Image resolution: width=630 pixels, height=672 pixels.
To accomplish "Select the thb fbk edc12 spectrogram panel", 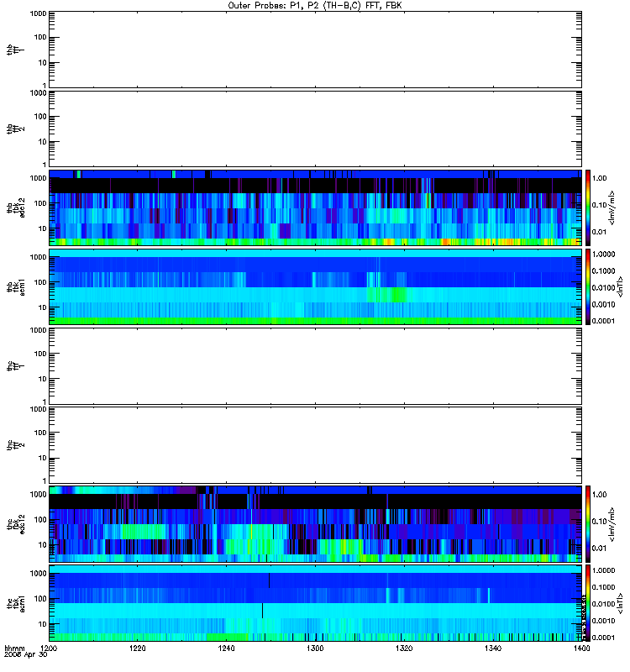I will 315,207.
